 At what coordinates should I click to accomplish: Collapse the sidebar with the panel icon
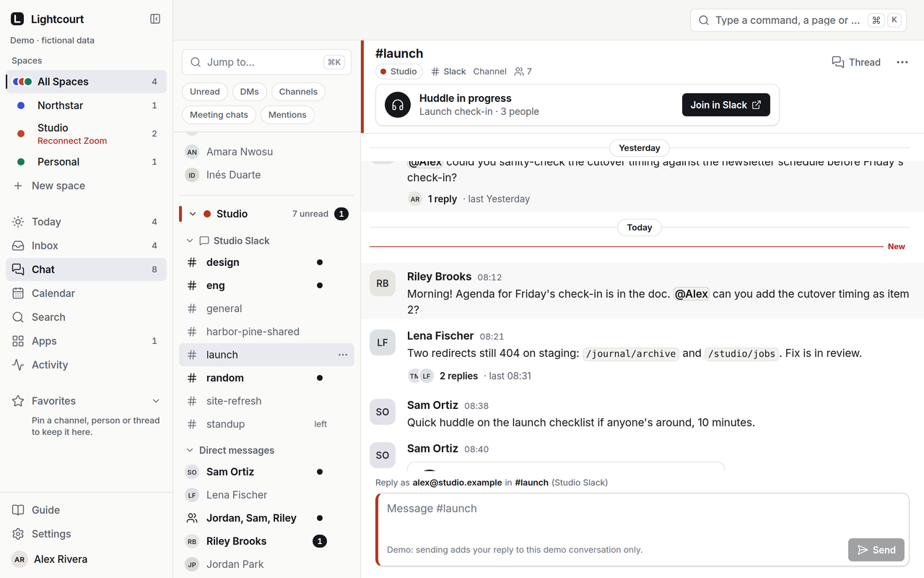pyautogui.click(x=155, y=19)
